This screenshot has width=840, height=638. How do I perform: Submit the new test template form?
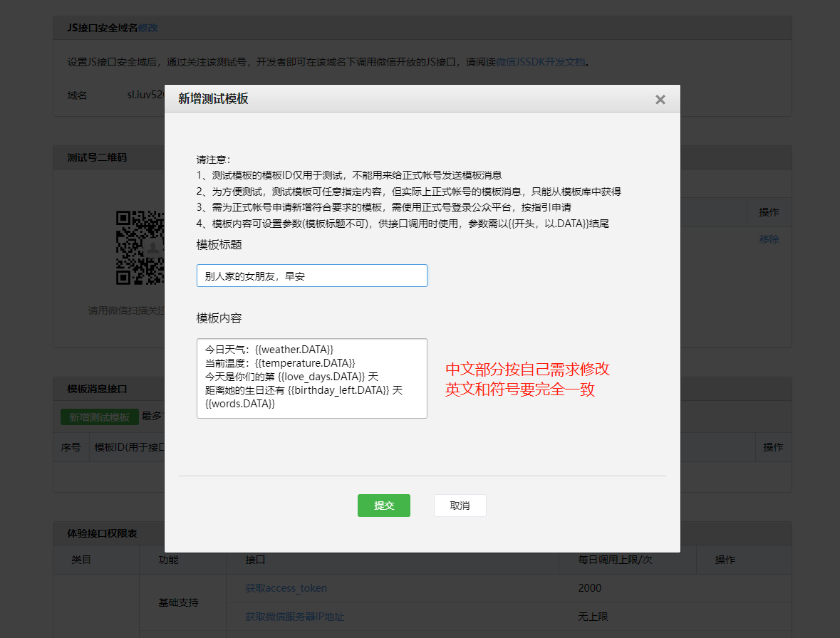383,505
